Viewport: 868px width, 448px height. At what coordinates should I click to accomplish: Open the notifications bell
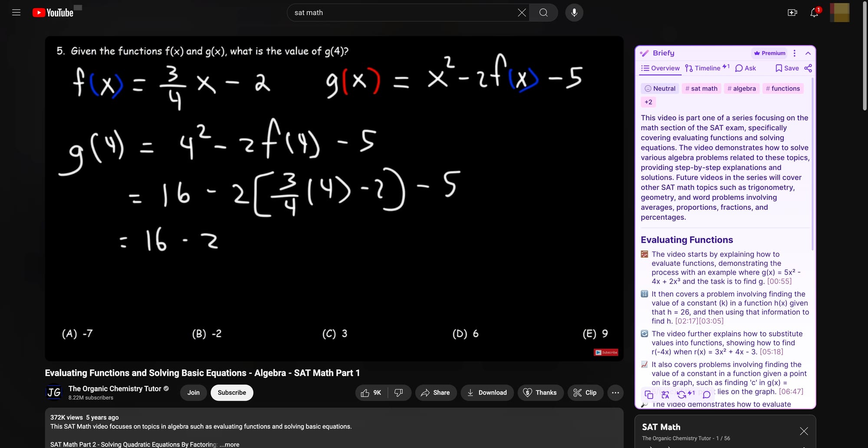click(x=815, y=13)
